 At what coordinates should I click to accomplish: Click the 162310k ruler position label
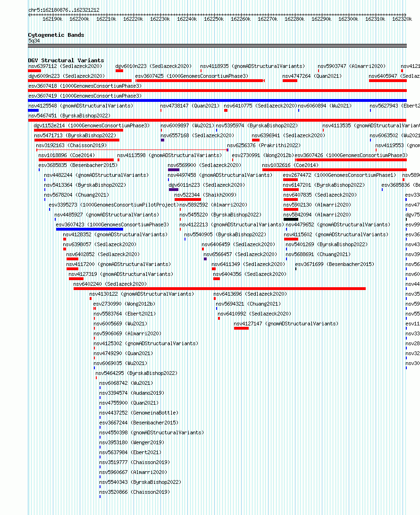pyautogui.click(x=375, y=19)
